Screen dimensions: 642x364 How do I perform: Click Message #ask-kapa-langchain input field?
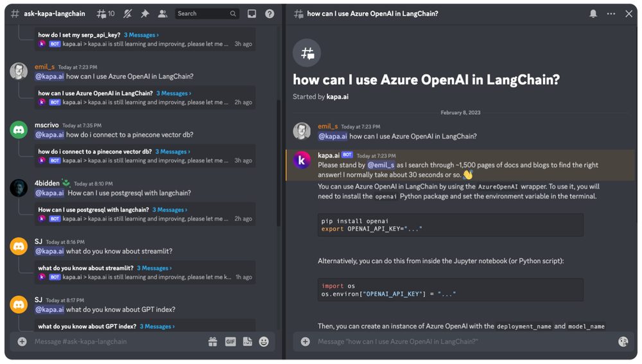[119, 342]
